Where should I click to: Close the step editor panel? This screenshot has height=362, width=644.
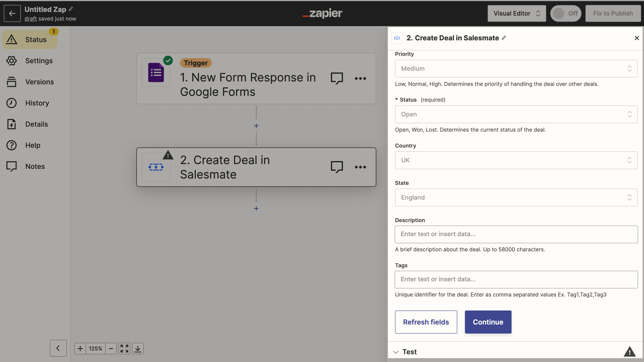point(637,38)
